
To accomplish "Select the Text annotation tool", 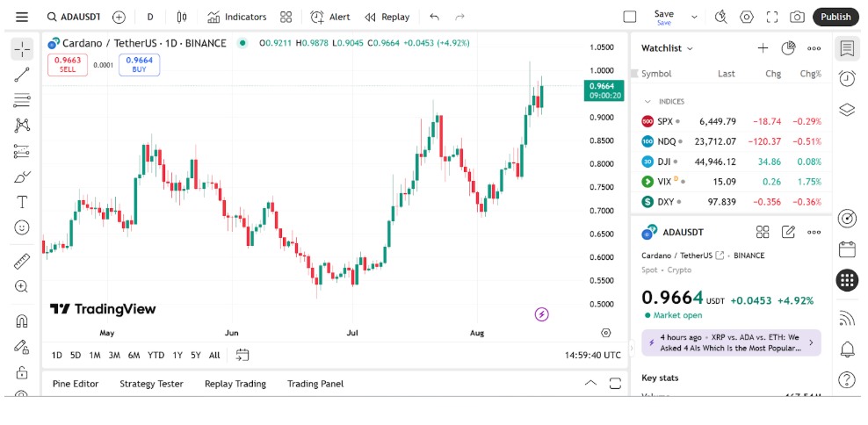I will tap(22, 202).
